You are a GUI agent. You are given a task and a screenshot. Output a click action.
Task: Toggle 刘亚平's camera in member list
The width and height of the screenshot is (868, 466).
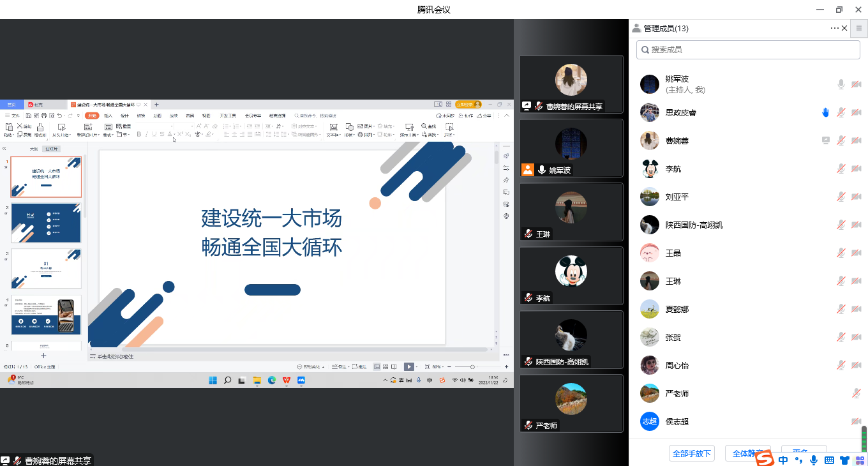pos(856,197)
